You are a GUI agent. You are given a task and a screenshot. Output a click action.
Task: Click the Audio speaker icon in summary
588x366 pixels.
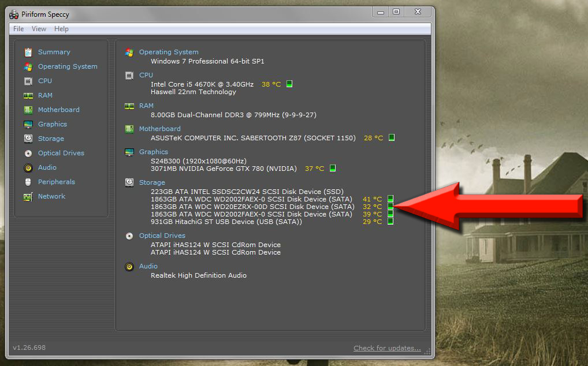pyautogui.click(x=129, y=267)
